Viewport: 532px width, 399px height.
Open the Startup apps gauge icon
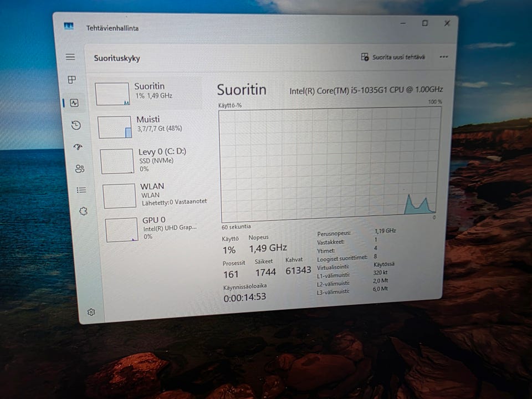(78, 147)
